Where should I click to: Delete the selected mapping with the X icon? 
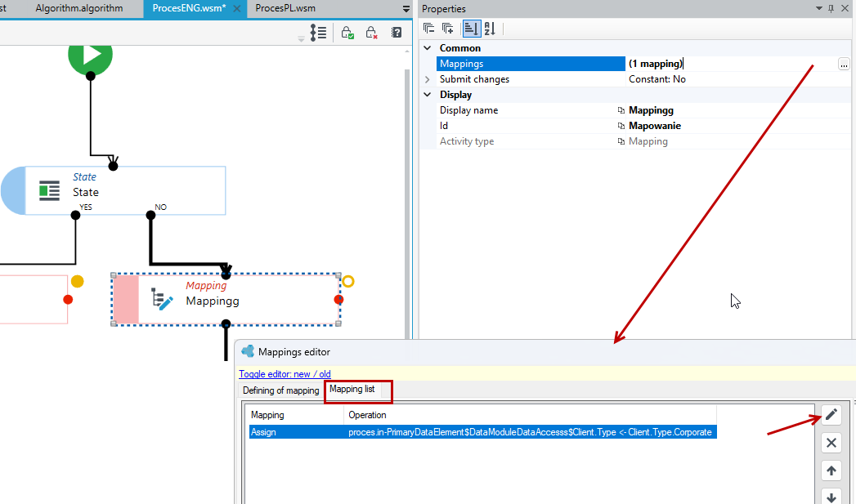pos(831,443)
